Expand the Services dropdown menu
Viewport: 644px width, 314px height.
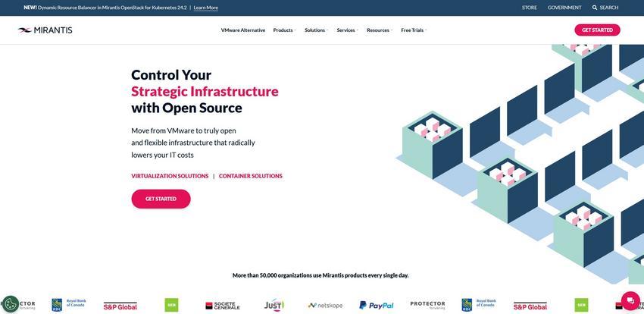pyautogui.click(x=348, y=30)
